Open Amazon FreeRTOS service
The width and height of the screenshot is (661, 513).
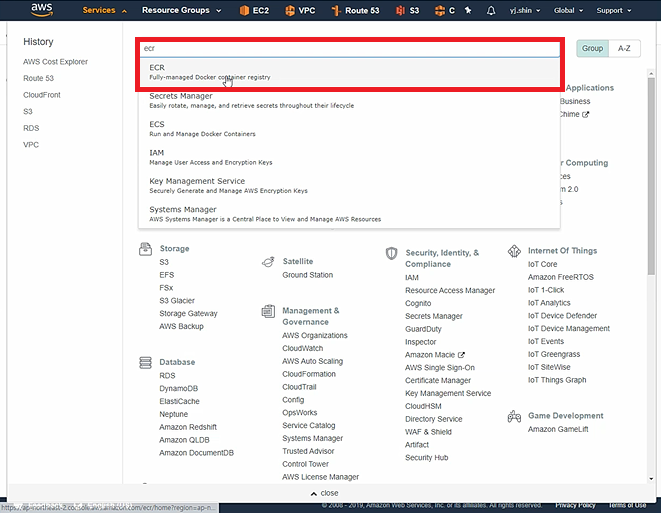(x=560, y=277)
